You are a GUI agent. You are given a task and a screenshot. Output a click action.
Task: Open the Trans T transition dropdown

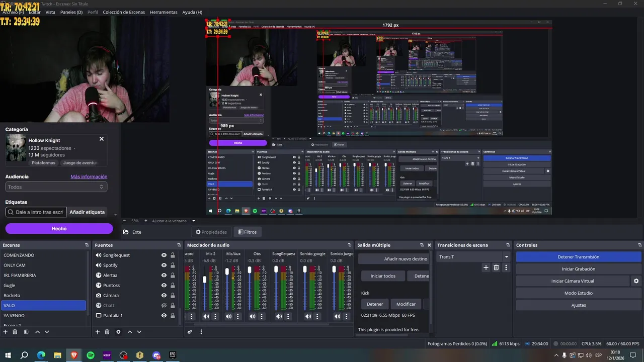(473, 257)
